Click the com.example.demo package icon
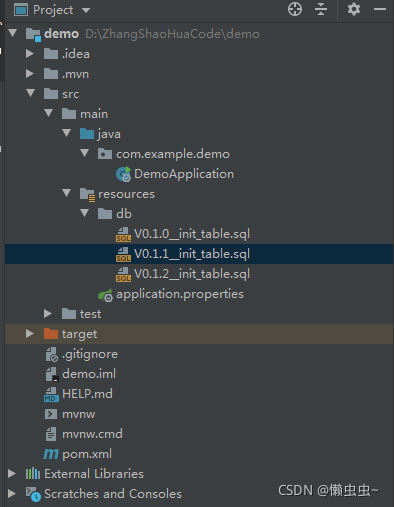394x507 pixels. point(105,154)
